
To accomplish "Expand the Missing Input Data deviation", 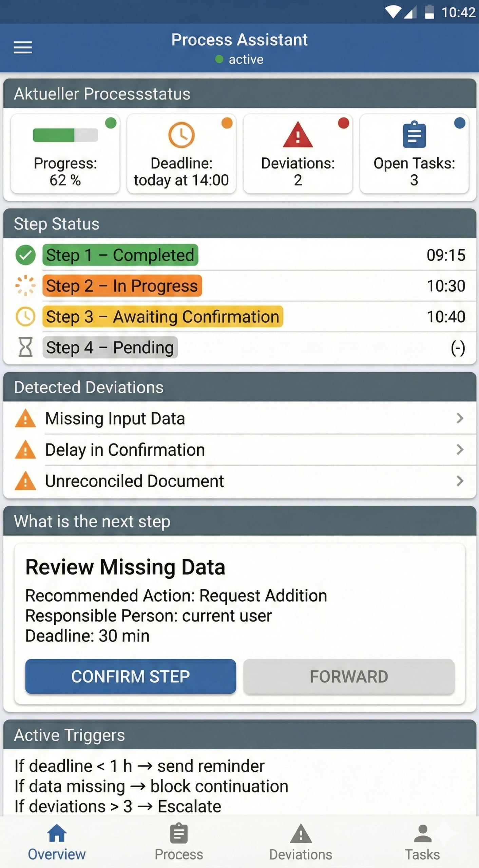I will (460, 418).
